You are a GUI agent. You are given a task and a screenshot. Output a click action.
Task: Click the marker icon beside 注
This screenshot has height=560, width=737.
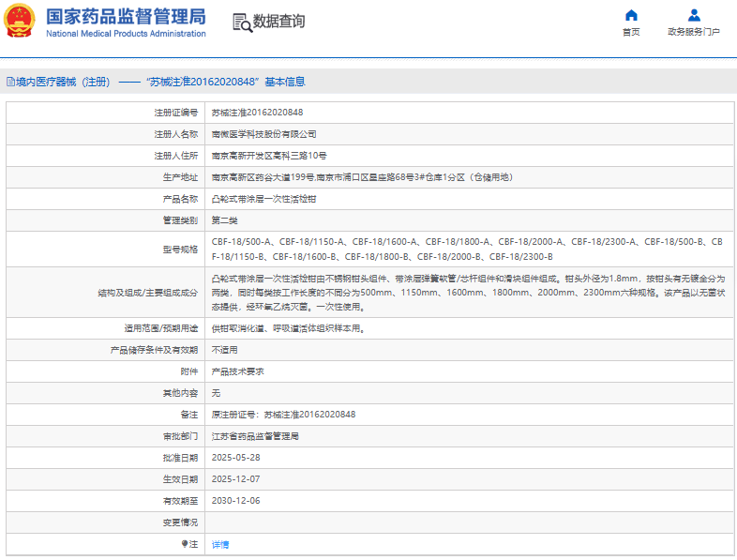[x=185, y=543]
